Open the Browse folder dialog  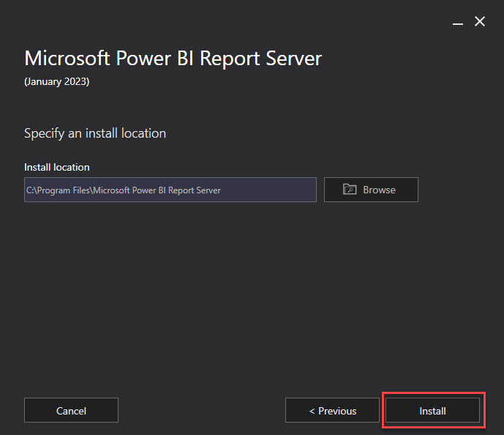pyautogui.click(x=371, y=190)
